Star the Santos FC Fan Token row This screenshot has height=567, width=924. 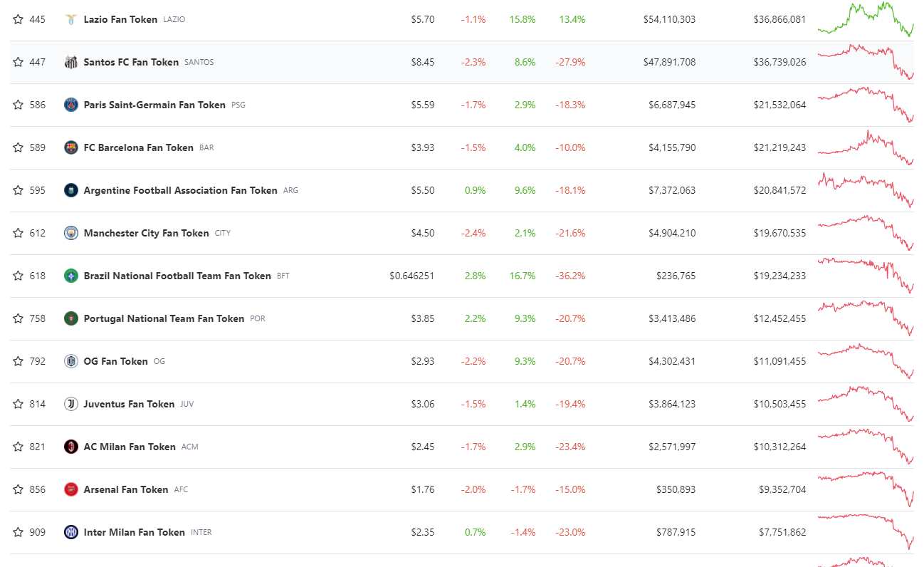(18, 62)
